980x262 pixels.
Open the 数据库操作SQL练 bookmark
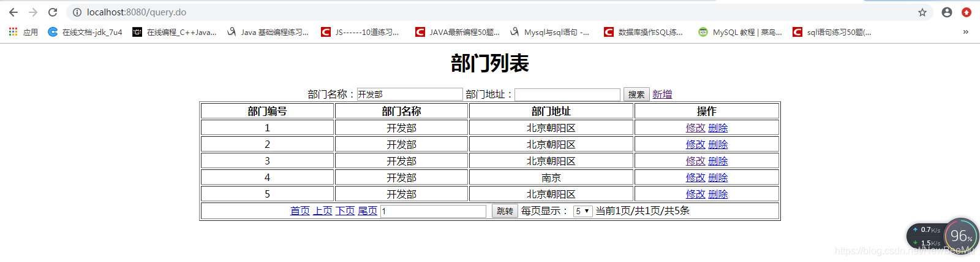click(643, 32)
